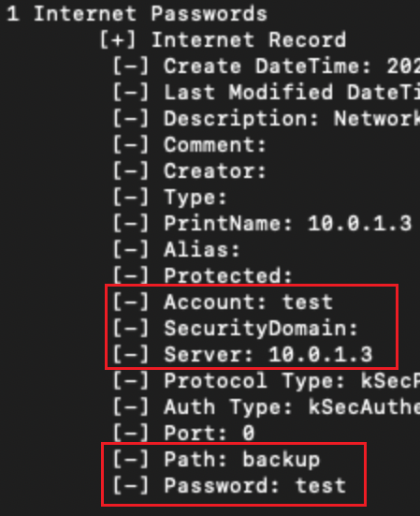Screen dimensions: 420x516
Task: Click the [-] marker before Comment
Action: click(x=131, y=145)
